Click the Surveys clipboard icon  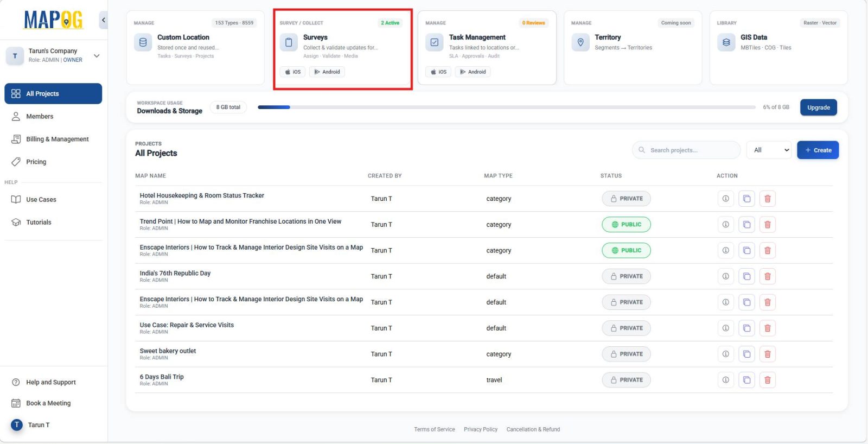pyautogui.click(x=289, y=42)
